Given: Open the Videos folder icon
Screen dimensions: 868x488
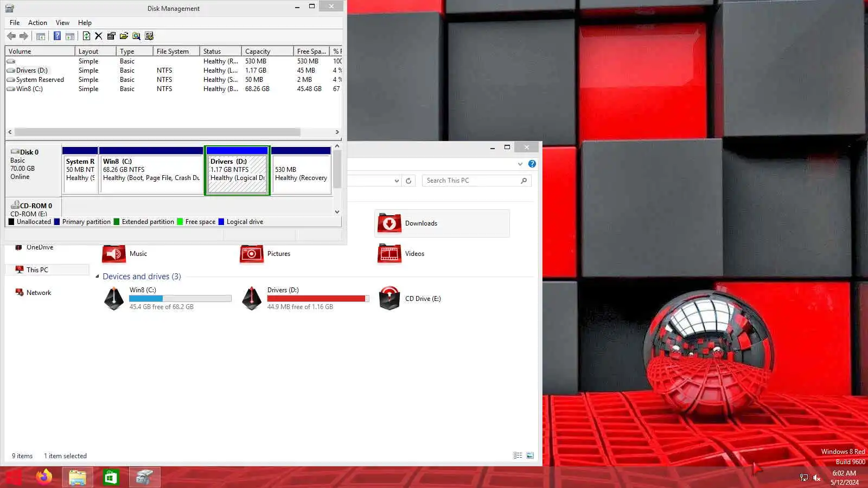Looking at the screenshot, I should (390, 254).
